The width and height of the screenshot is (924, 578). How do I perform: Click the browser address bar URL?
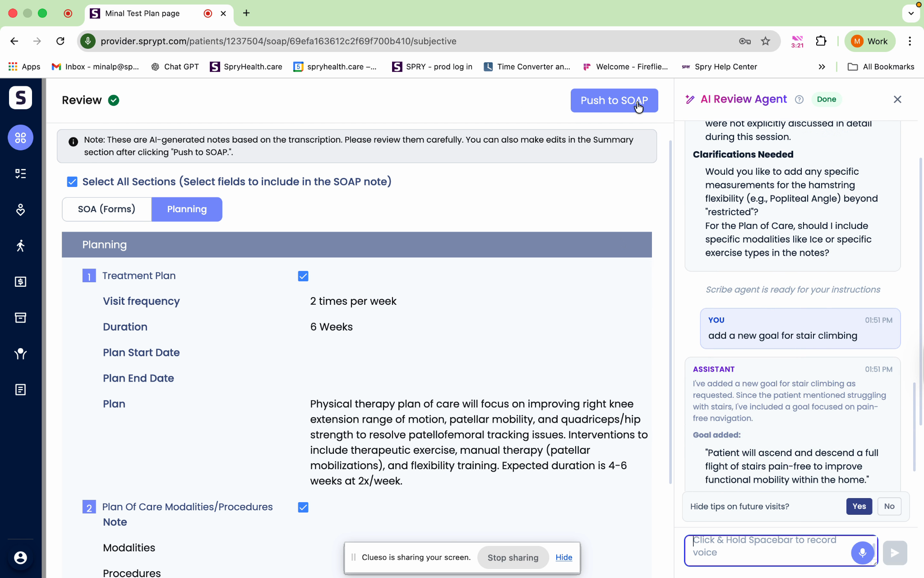(278, 41)
